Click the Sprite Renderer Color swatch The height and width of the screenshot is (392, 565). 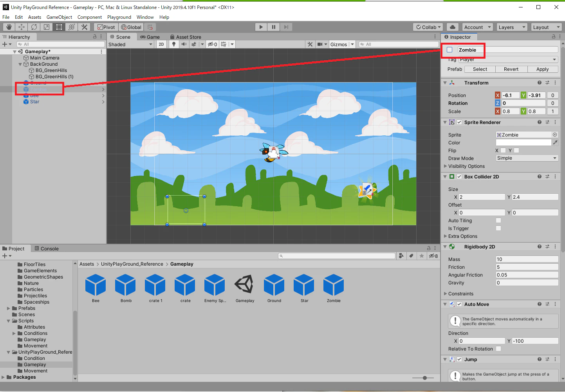click(523, 143)
